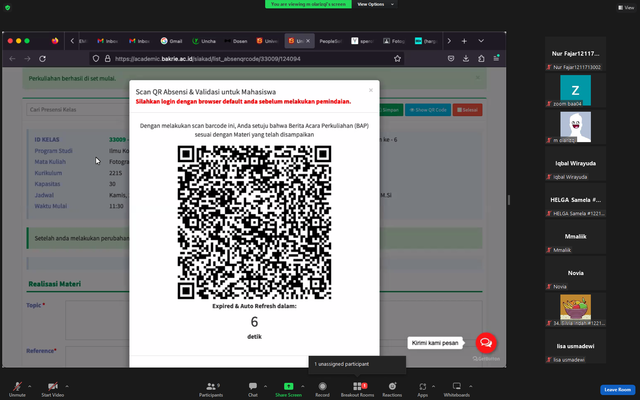
Task: Click the Show QR Code button
Action: tap(428, 110)
